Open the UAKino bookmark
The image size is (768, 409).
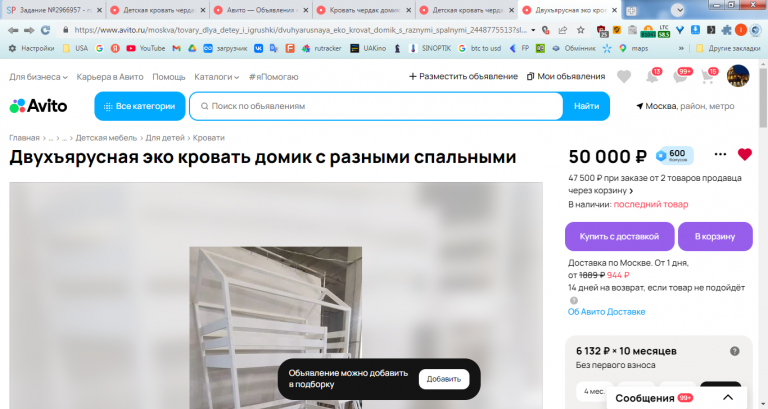click(x=368, y=48)
